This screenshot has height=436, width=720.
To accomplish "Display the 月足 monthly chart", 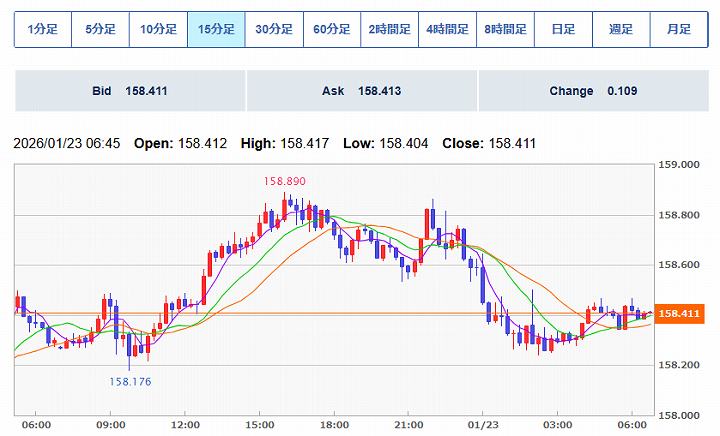I will pyautogui.click(x=679, y=30).
